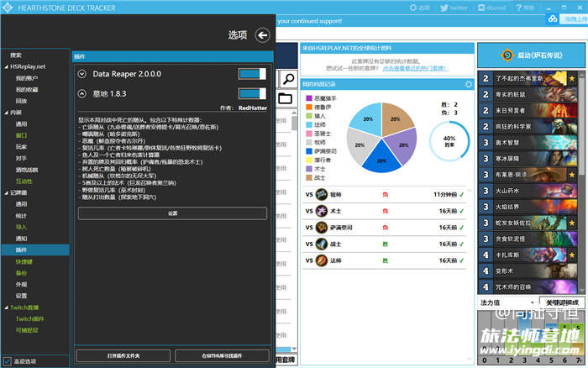Click the 奥术智慧 card row
588x368 pixels.
528,143
